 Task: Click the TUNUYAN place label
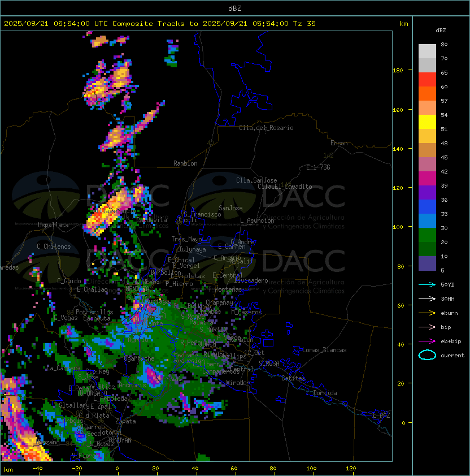pyautogui.click(x=120, y=440)
